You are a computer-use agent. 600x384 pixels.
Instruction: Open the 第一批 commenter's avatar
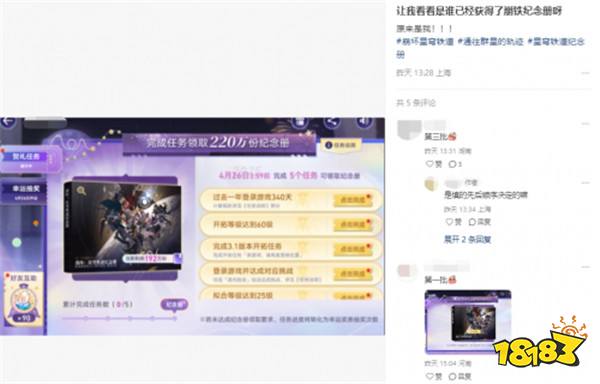pos(406,271)
